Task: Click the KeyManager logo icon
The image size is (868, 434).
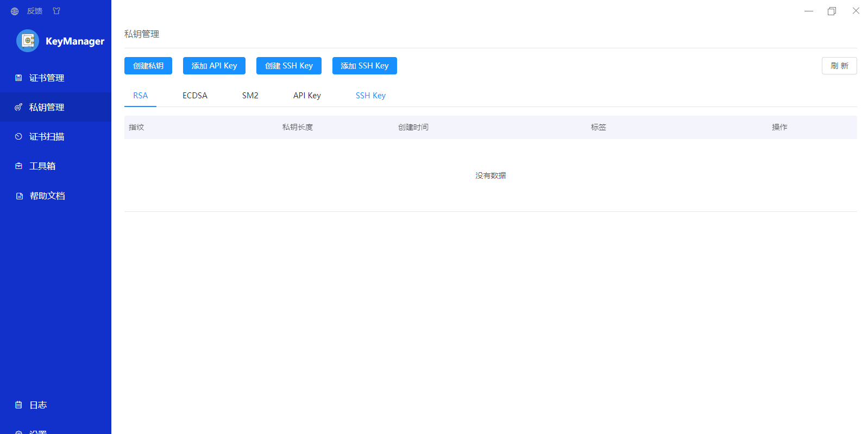Action: pyautogui.click(x=28, y=41)
